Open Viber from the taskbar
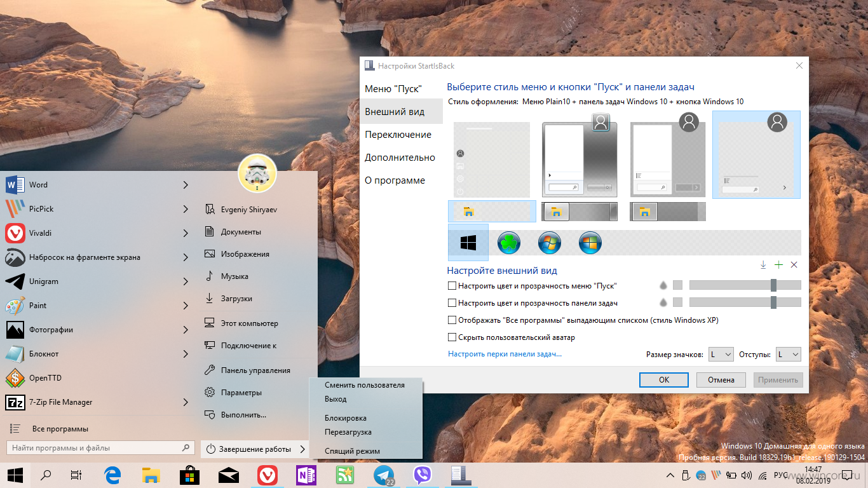 coord(422,475)
